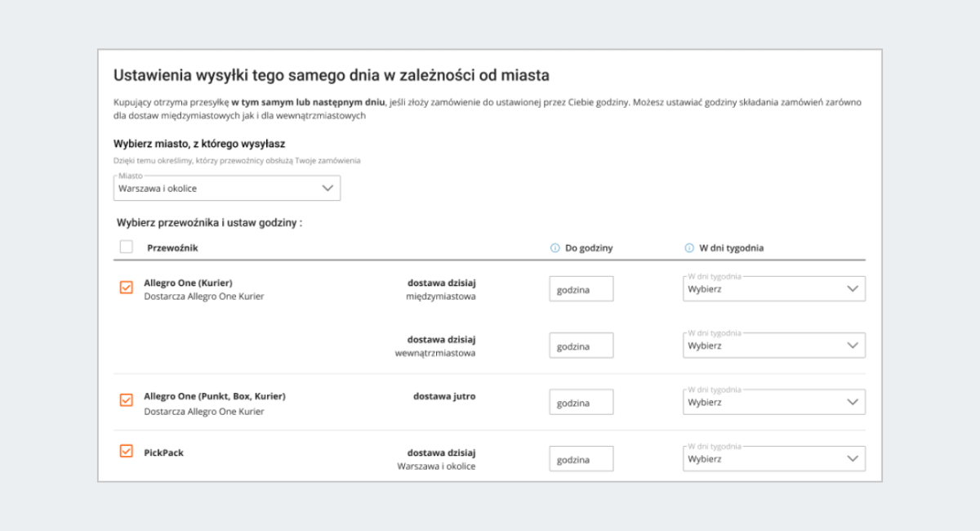Click the Do godziny column header
This screenshot has width=980, height=531.
pos(589,248)
